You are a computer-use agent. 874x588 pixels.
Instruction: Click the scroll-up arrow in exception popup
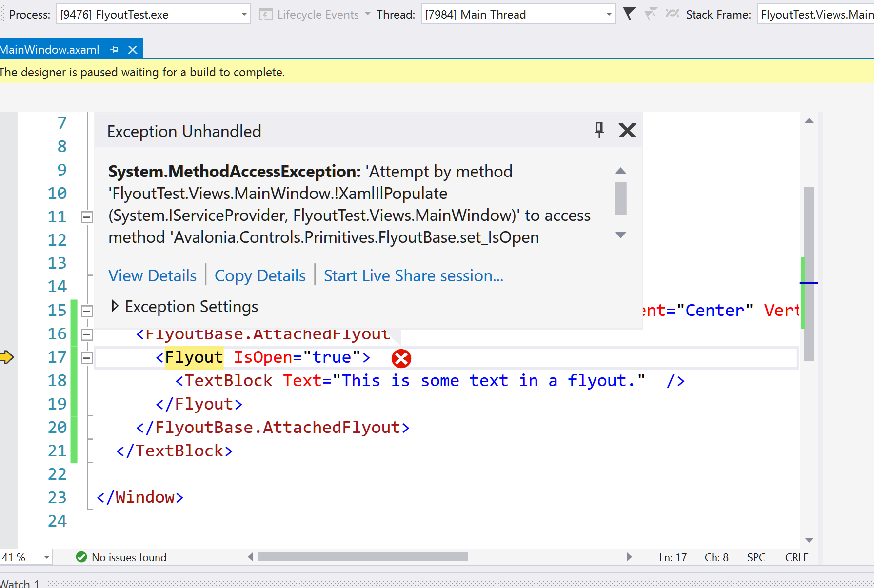[x=620, y=171]
